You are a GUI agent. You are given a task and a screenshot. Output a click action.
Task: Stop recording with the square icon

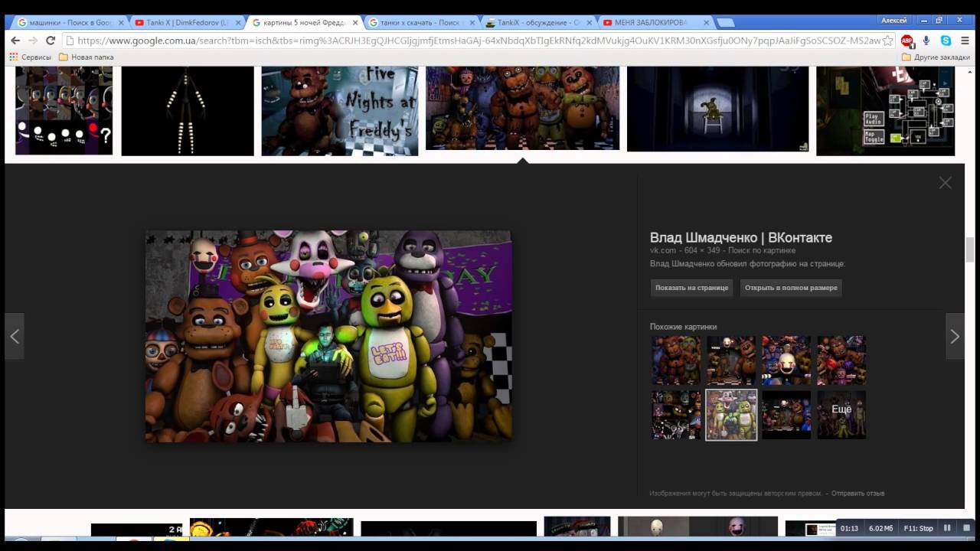click(x=966, y=528)
